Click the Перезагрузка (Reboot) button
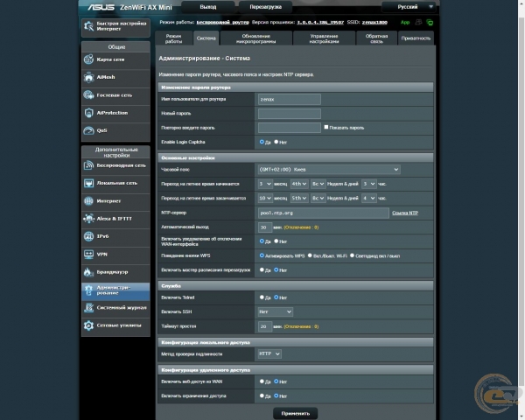Image resolution: width=525 pixels, height=420 pixels. pos(265,7)
